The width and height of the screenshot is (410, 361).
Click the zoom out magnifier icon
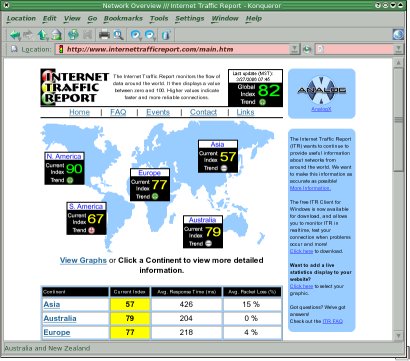pos(150,35)
